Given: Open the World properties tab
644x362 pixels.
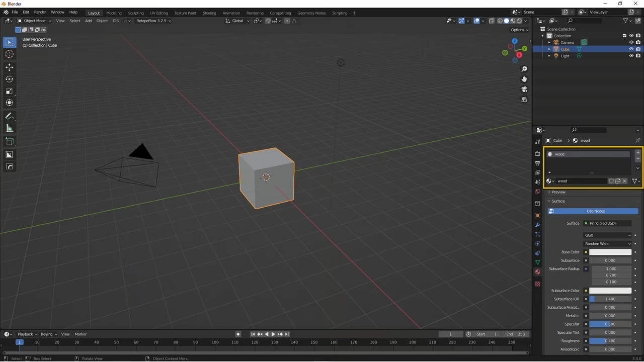Looking at the screenshot, I should (537, 192).
